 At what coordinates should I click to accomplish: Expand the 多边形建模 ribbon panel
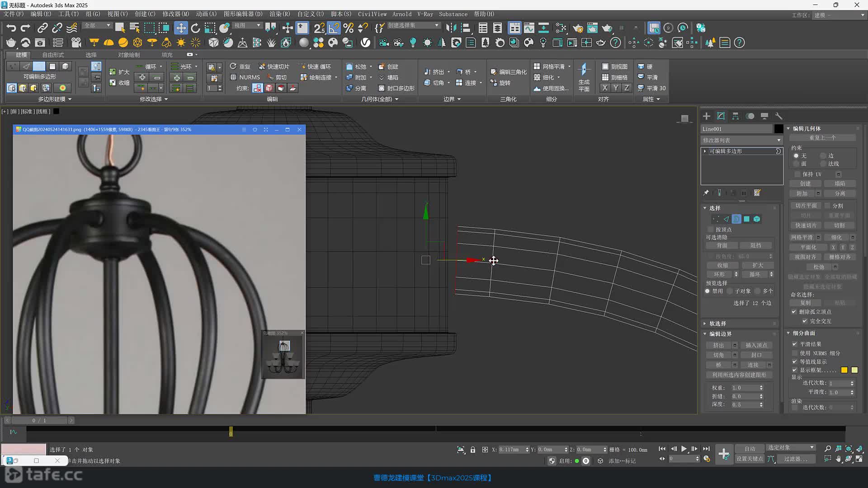point(55,99)
